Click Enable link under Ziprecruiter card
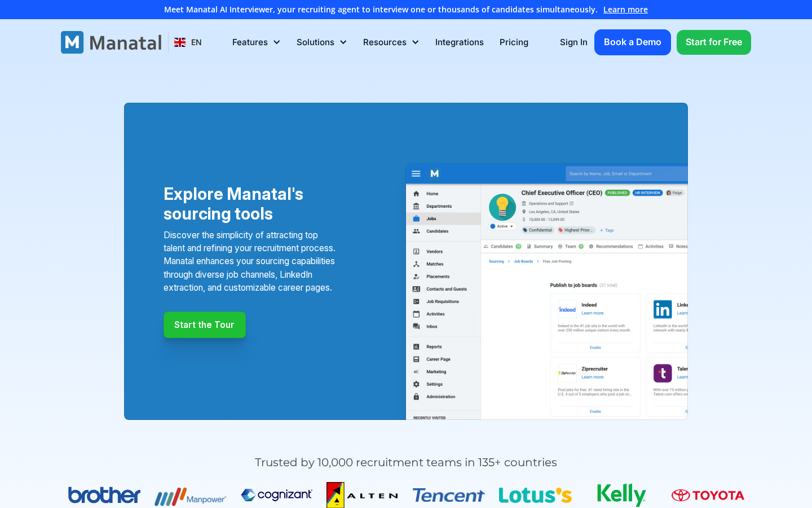The height and width of the screenshot is (508, 812). pyautogui.click(x=595, y=411)
